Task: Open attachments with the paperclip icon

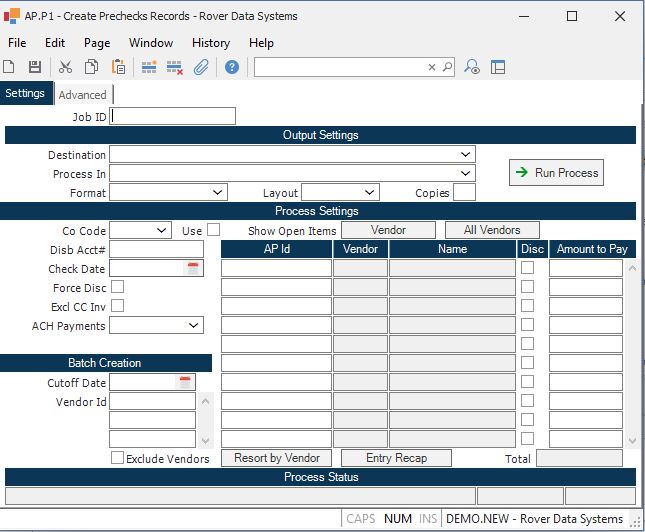Action: [x=201, y=67]
